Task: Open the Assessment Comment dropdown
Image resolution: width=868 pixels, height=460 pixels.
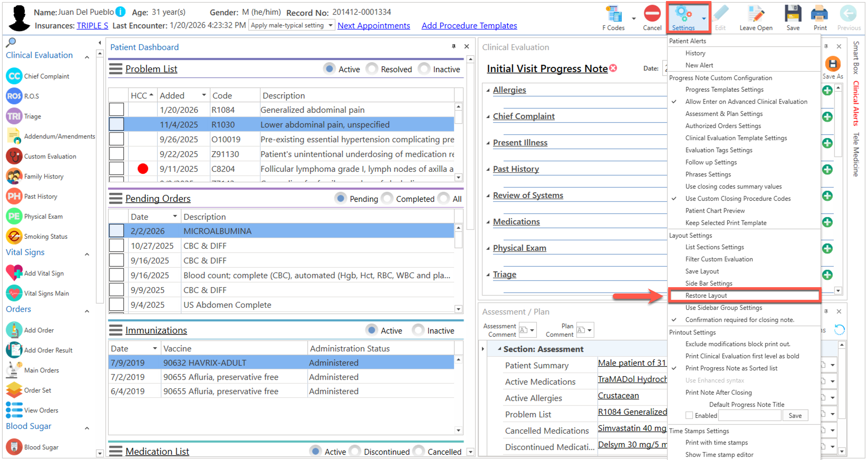Action: (x=532, y=330)
